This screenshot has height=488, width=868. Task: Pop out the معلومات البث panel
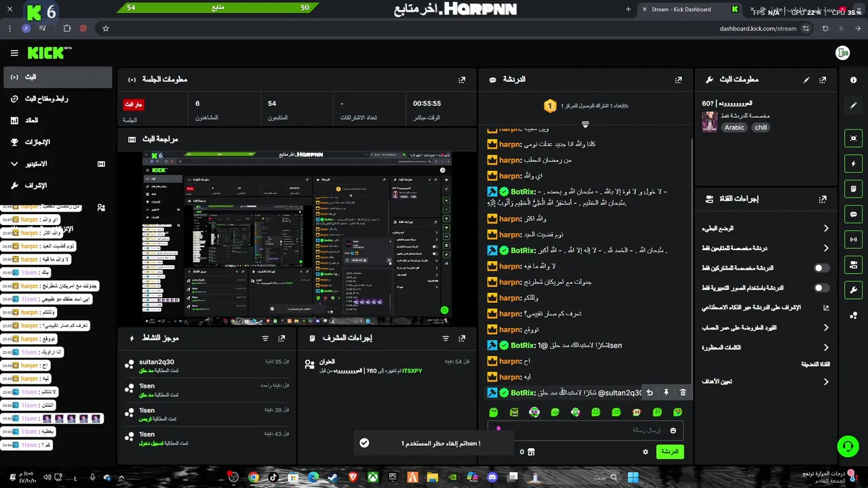(x=823, y=80)
